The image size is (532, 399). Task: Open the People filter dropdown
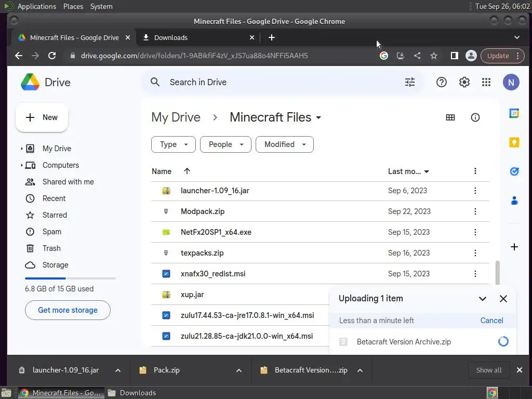[x=225, y=144]
